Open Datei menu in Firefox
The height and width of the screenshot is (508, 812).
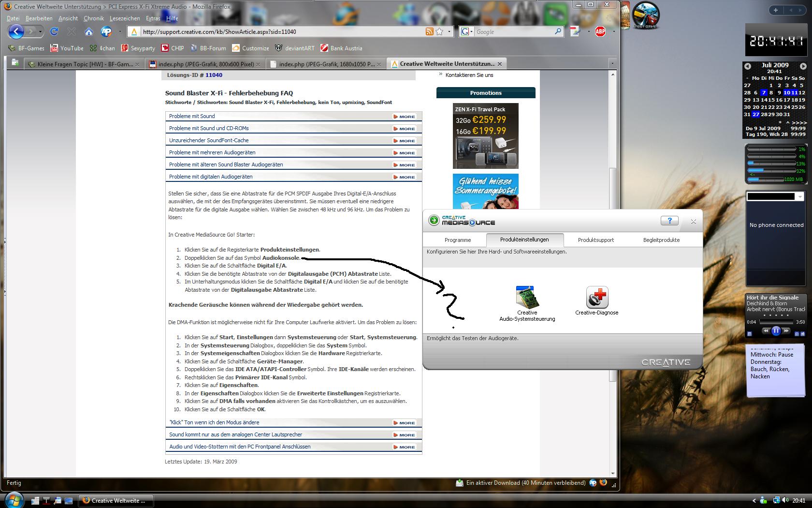tap(13, 18)
